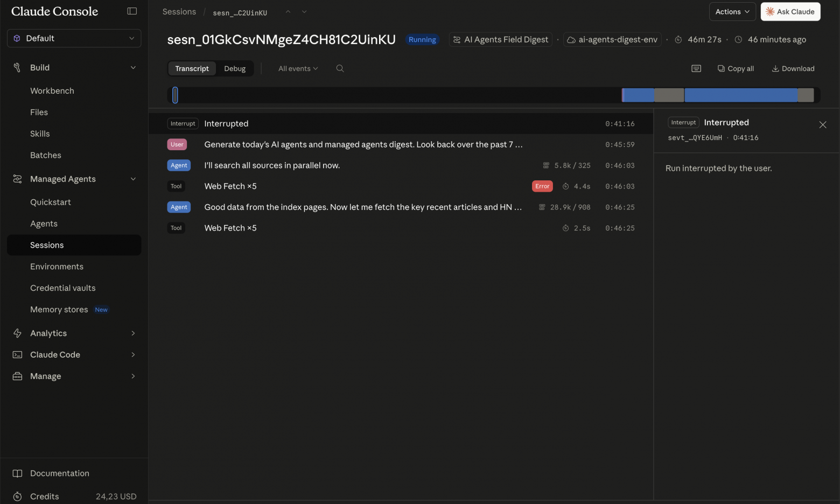The height and width of the screenshot is (504, 840).
Task: Go to previous session arrow
Action: coord(288,12)
